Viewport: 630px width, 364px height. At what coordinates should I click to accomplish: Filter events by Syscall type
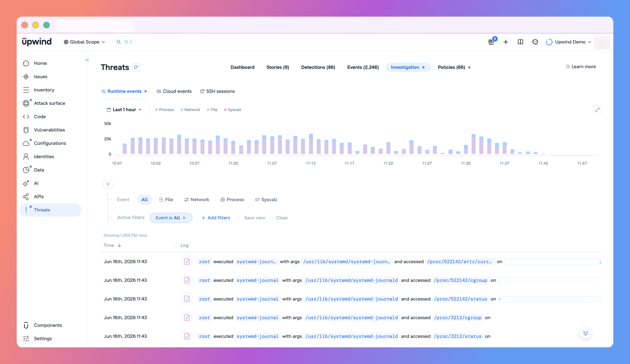pos(266,200)
